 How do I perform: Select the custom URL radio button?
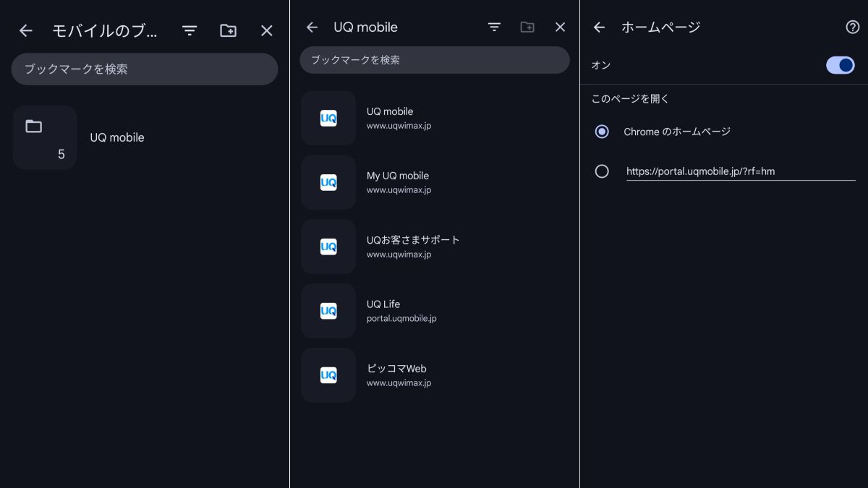[x=602, y=171]
